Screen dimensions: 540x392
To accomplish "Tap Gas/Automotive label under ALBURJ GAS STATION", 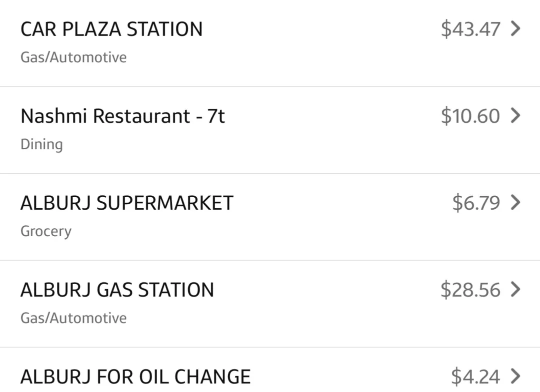I will [73, 318].
